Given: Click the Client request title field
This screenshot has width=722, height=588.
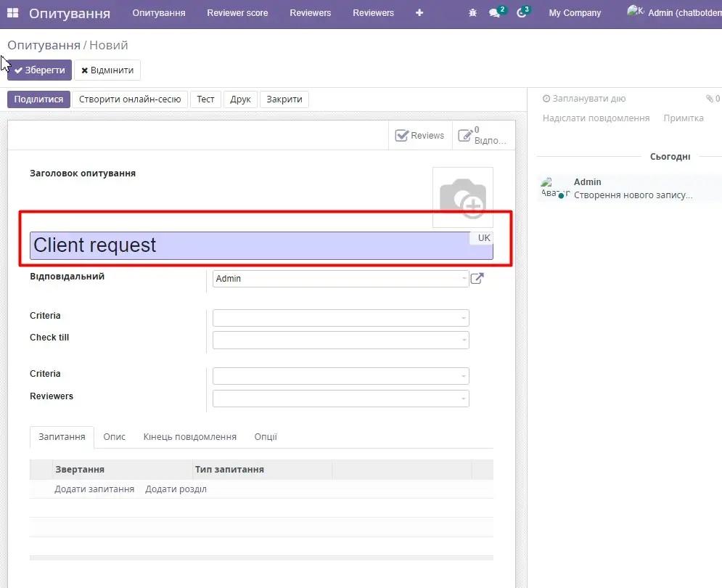Looking at the screenshot, I should pyautogui.click(x=218, y=245).
